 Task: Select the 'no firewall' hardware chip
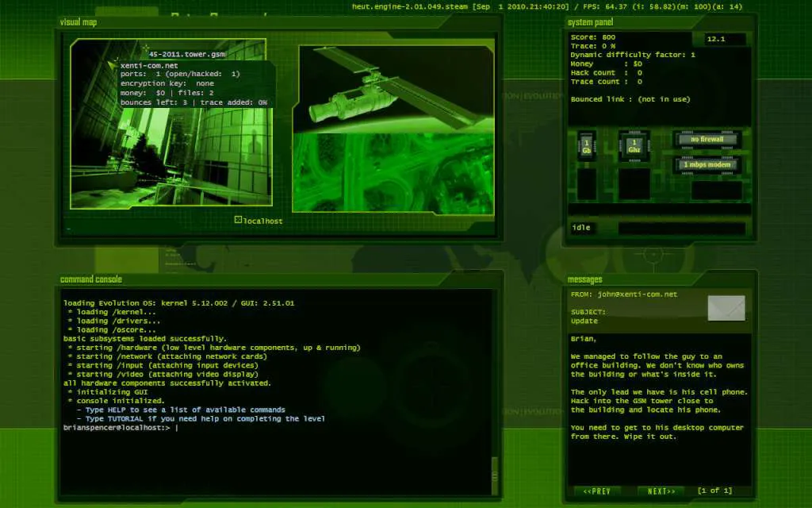(707, 140)
